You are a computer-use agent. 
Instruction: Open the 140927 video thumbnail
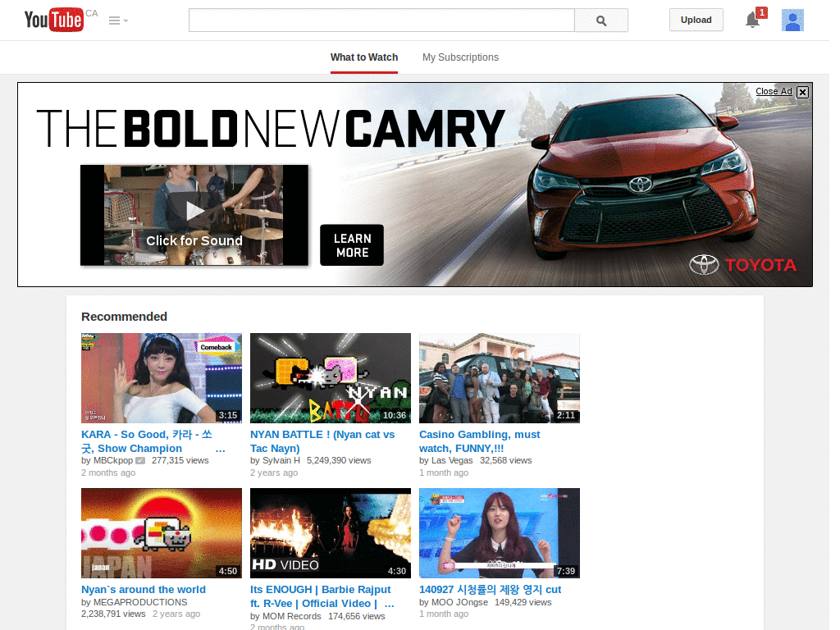click(x=500, y=533)
